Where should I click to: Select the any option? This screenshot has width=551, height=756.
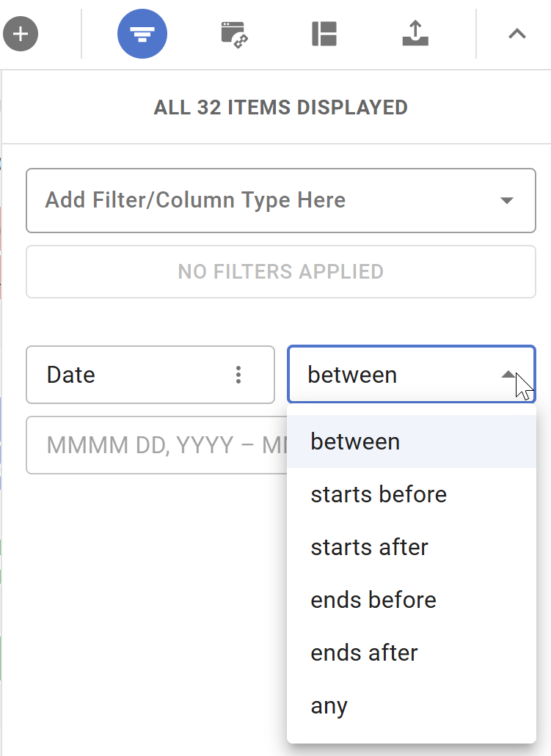(328, 705)
